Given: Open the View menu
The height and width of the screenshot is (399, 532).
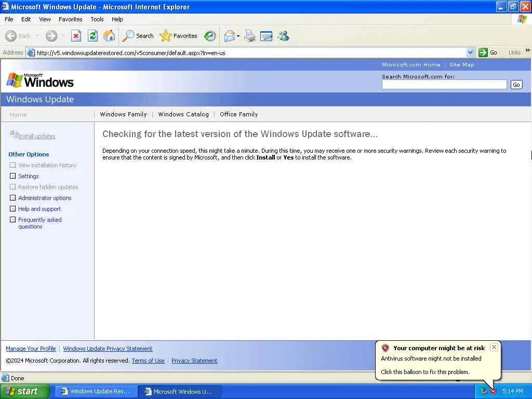Looking at the screenshot, I should (45, 19).
